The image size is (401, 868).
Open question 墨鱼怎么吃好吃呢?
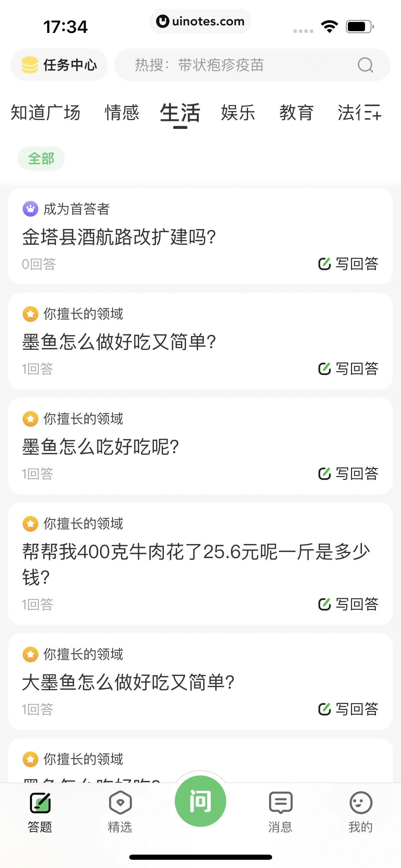(x=101, y=447)
